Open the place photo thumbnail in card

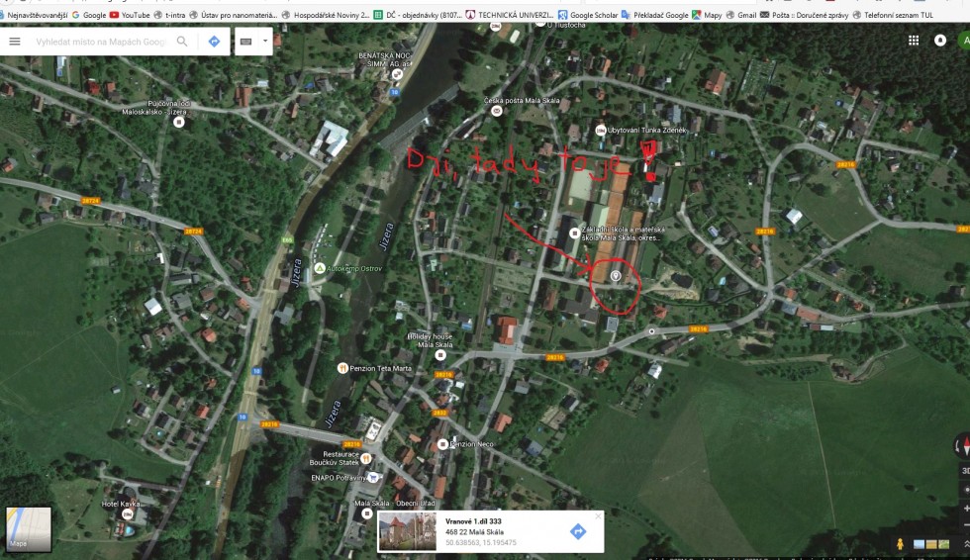tap(407, 531)
